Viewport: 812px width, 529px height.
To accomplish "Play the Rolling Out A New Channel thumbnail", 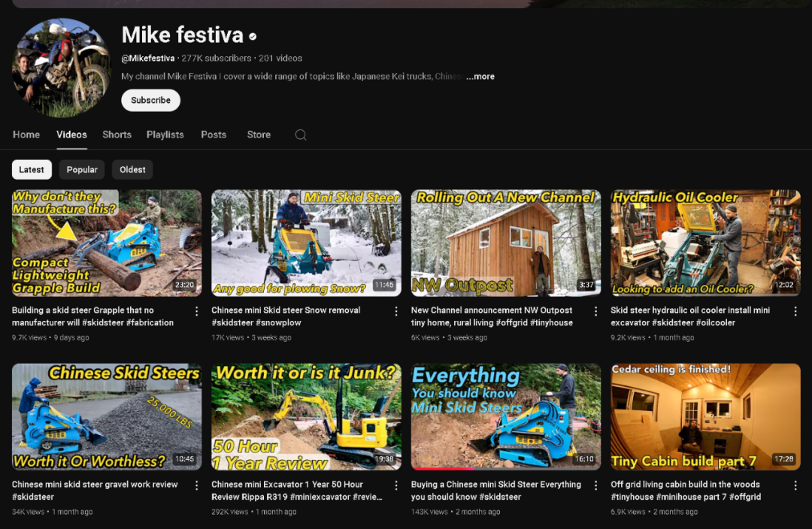I will (x=506, y=243).
